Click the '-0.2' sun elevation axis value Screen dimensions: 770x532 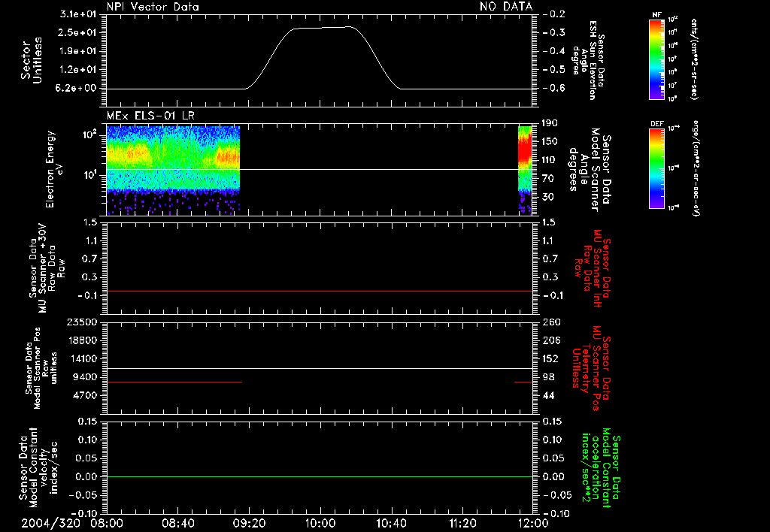coord(554,14)
